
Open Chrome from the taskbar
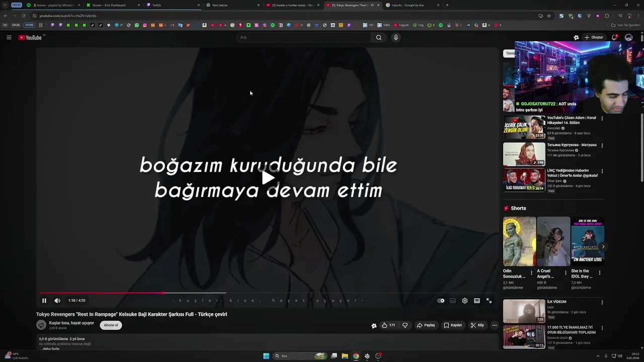tap(356, 356)
